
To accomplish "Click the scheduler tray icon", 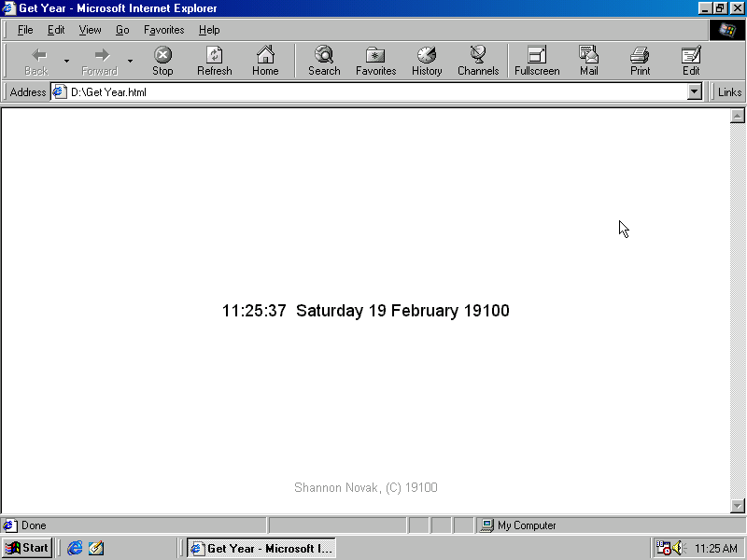I will pos(663,548).
